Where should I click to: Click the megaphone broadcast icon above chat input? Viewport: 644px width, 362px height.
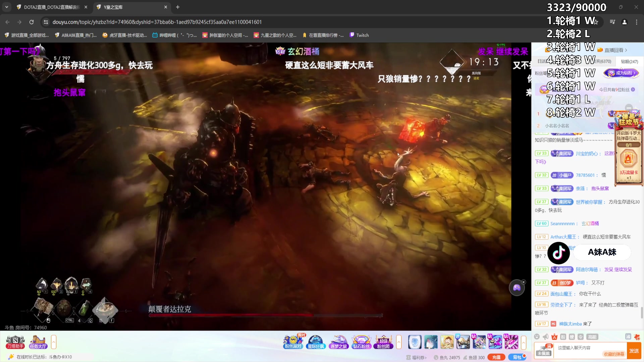(x=545, y=337)
